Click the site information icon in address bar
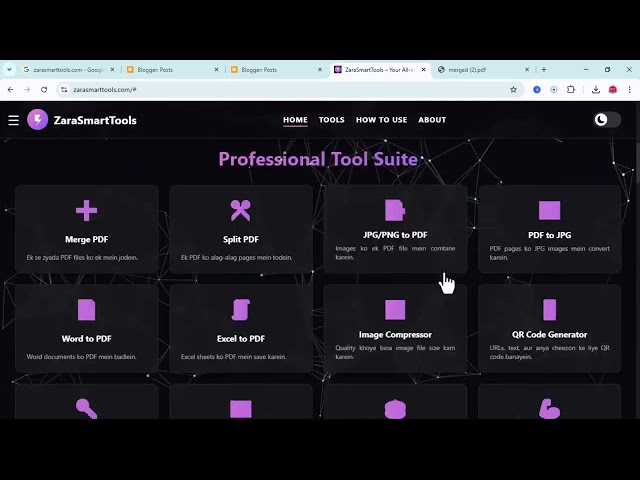The image size is (640, 480). [64, 89]
